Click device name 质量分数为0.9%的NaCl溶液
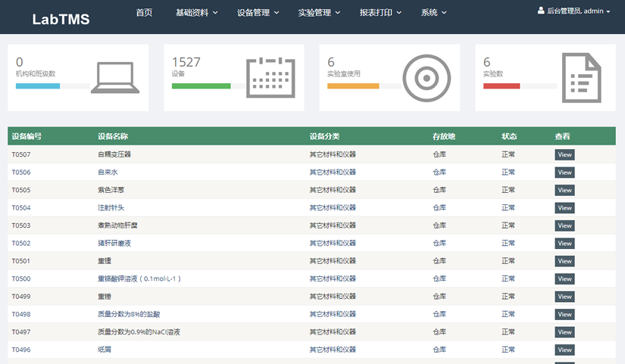 point(139,331)
